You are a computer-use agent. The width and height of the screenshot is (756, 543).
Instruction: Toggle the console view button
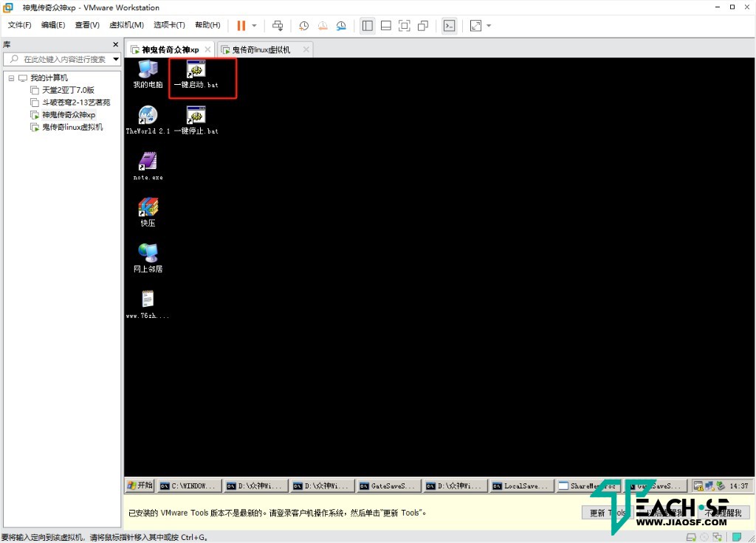coord(450,26)
